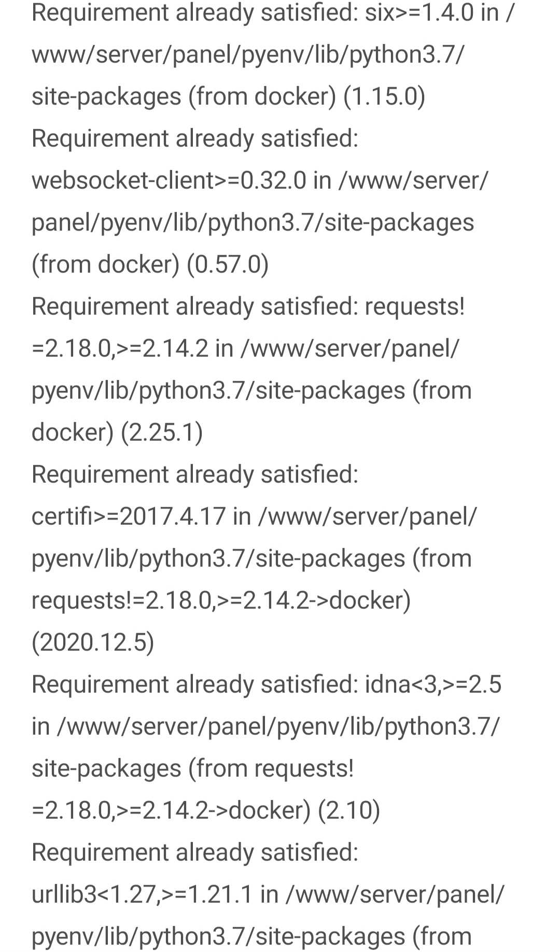Tap the 'site-packages (from requests!' line
560x952 pixels.
(x=192, y=768)
